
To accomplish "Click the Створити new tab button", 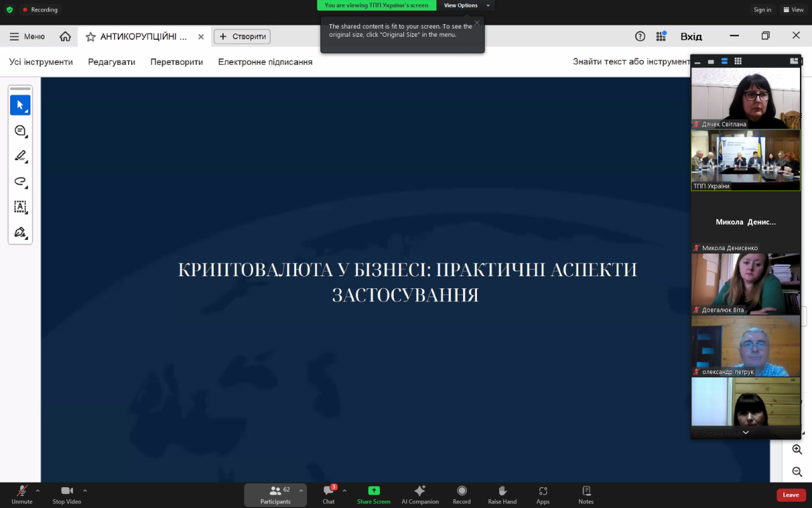I will [x=242, y=37].
